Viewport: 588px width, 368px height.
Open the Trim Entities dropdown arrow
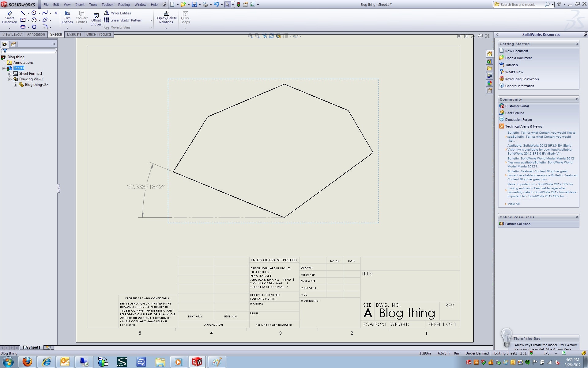pyautogui.click(x=67, y=28)
